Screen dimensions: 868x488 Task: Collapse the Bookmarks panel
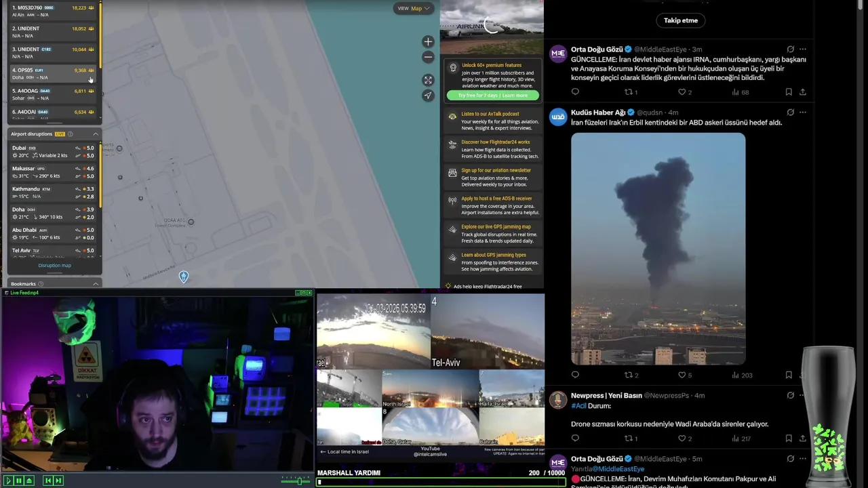96,284
